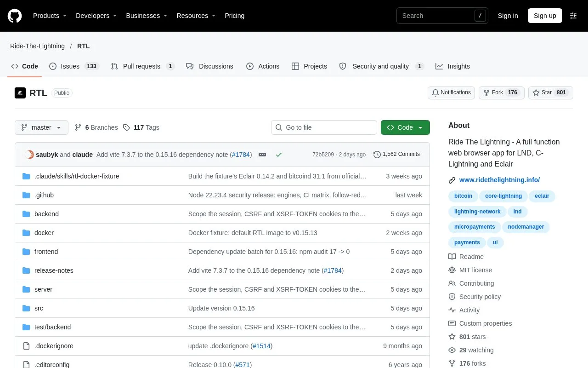Open the .github folder
The width and height of the screenshot is (588, 368).
[x=44, y=195]
